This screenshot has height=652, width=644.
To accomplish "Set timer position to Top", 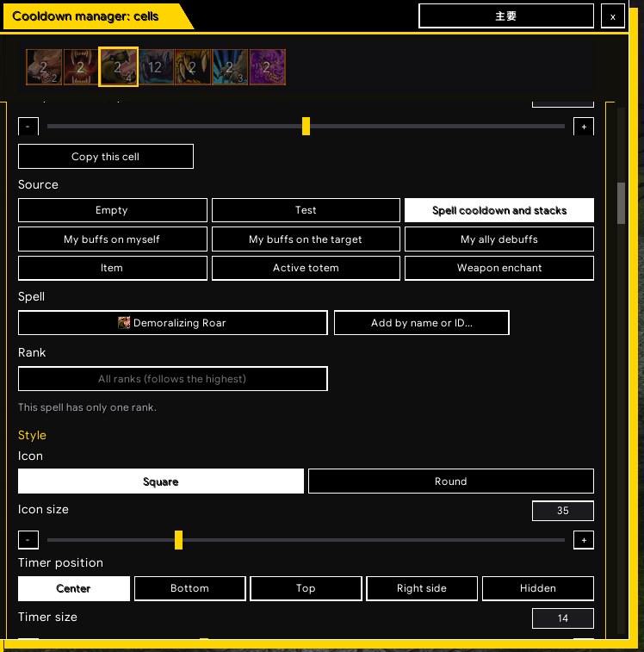I will click(306, 588).
